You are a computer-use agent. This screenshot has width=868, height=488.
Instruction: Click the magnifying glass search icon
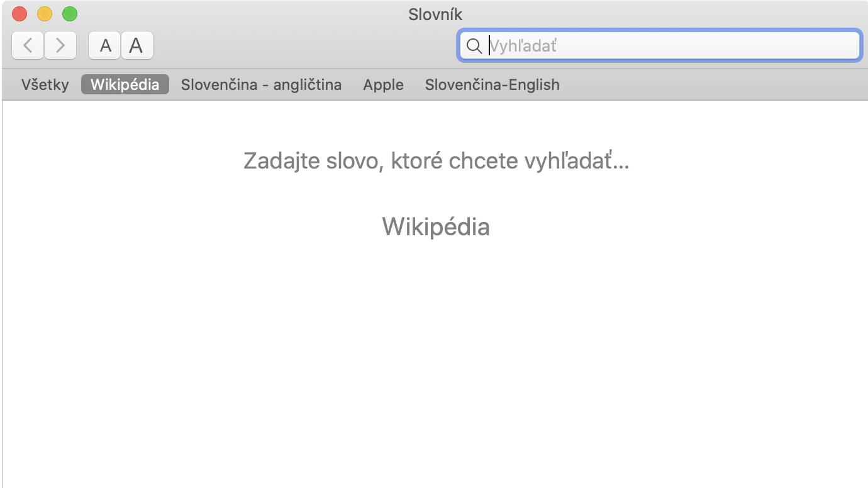pyautogui.click(x=474, y=46)
